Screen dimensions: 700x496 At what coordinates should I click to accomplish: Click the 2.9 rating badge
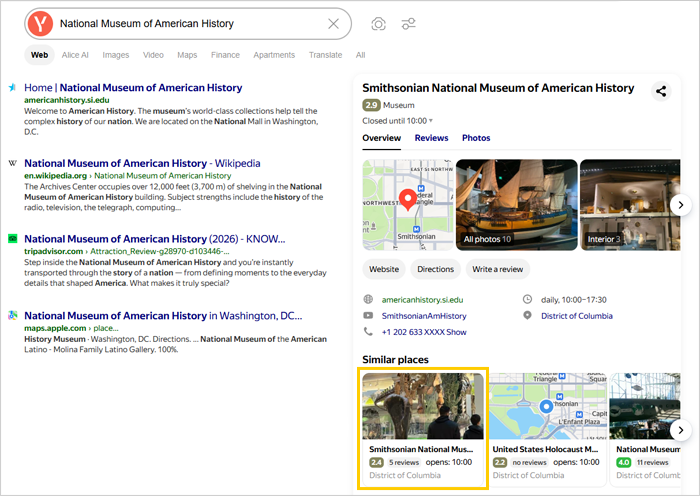(371, 105)
